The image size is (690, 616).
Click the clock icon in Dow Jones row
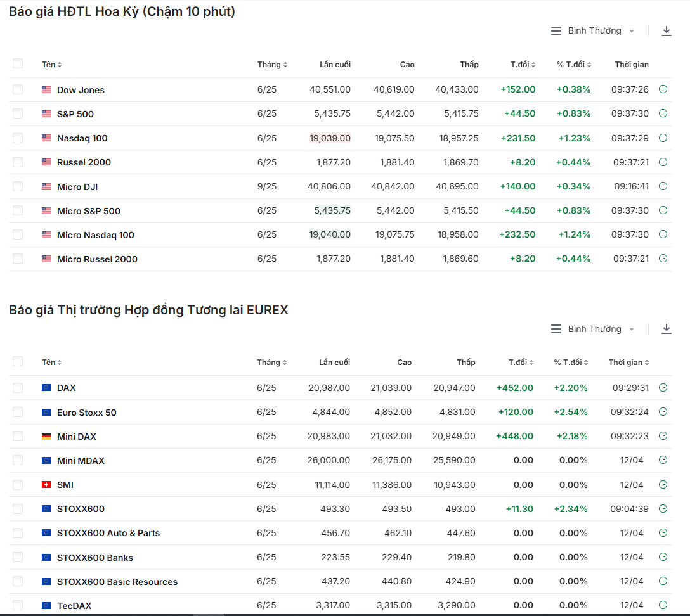click(x=663, y=89)
